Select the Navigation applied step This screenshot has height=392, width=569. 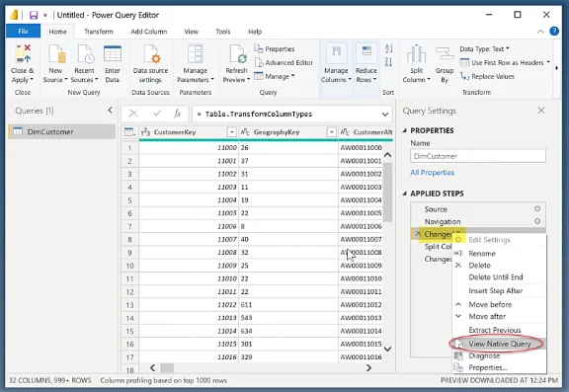pyautogui.click(x=477, y=221)
